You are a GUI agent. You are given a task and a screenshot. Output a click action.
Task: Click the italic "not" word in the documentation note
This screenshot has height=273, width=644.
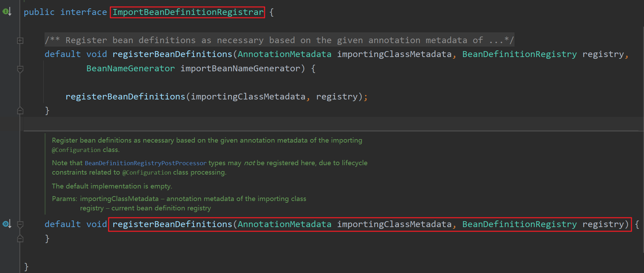(x=249, y=163)
